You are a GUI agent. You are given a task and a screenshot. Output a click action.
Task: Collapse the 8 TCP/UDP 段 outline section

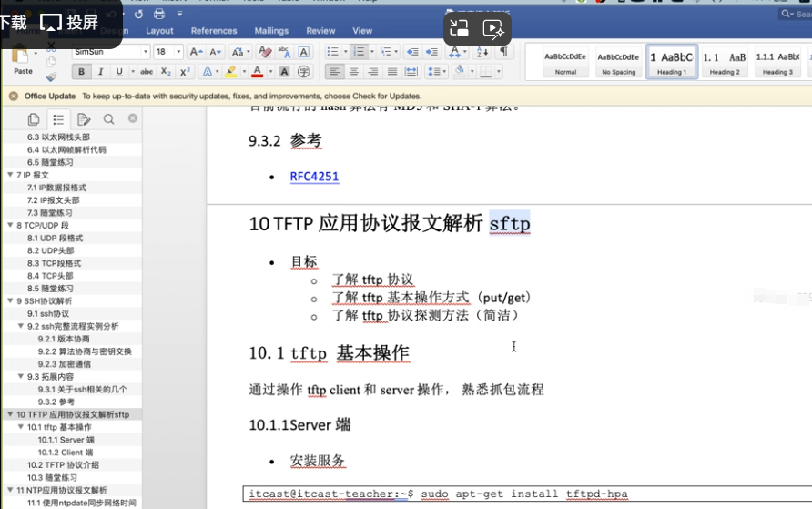(10, 225)
